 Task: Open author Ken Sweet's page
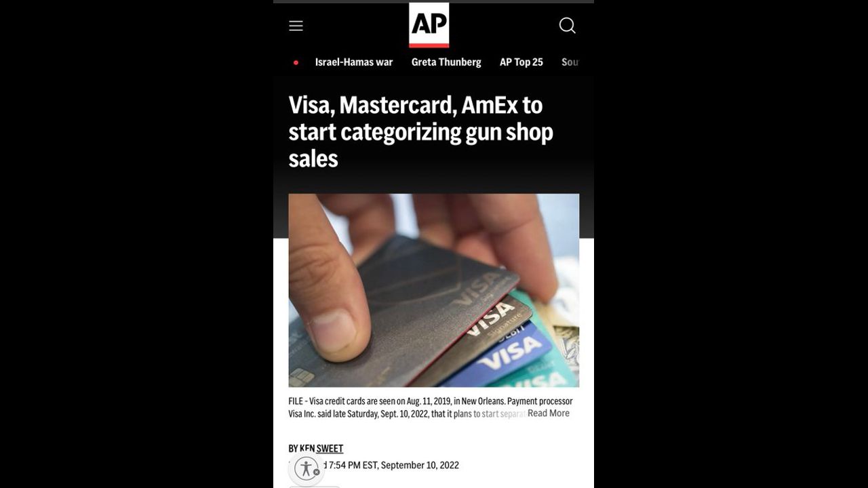pos(321,449)
